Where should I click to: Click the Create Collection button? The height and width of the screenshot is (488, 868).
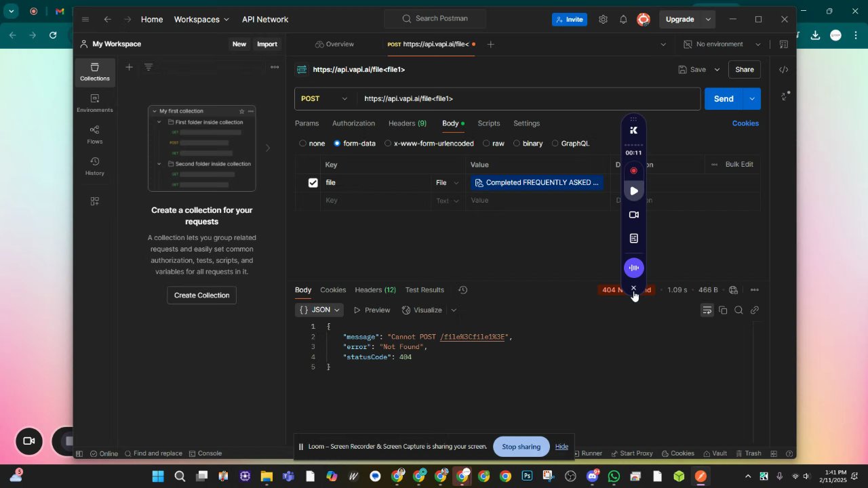click(201, 296)
